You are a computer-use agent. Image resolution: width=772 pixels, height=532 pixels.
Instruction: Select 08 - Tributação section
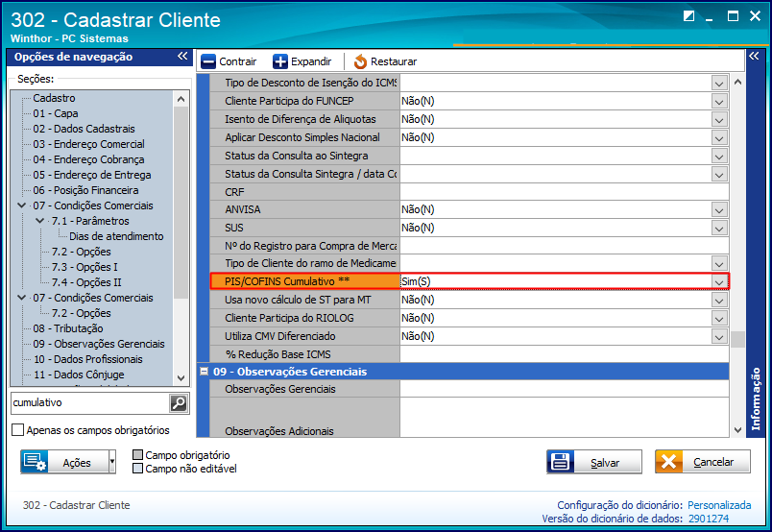click(68, 328)
